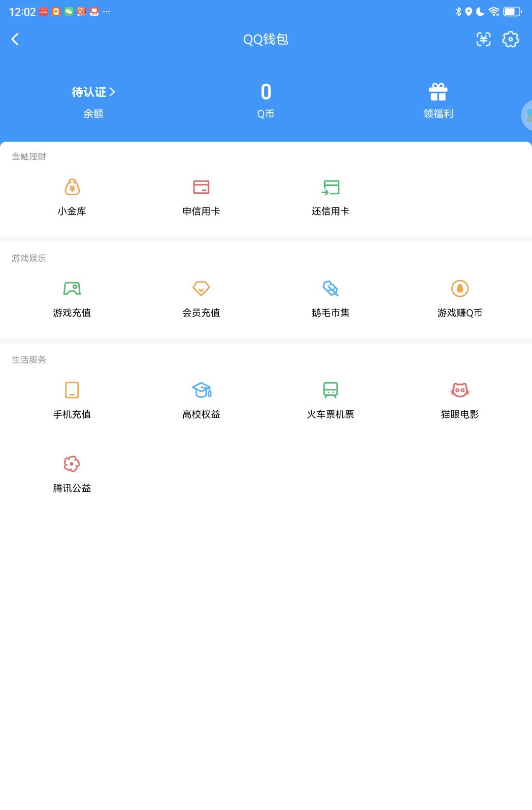The image size is (532, 810).
Task: Tap the location status bar icon
Action: coord(469,11)
